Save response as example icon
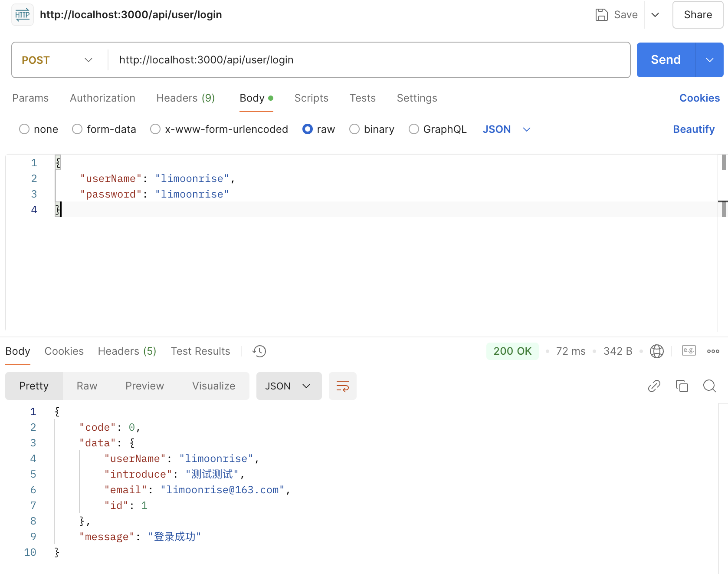Screen dimensions: 728x574 point(689,351)
